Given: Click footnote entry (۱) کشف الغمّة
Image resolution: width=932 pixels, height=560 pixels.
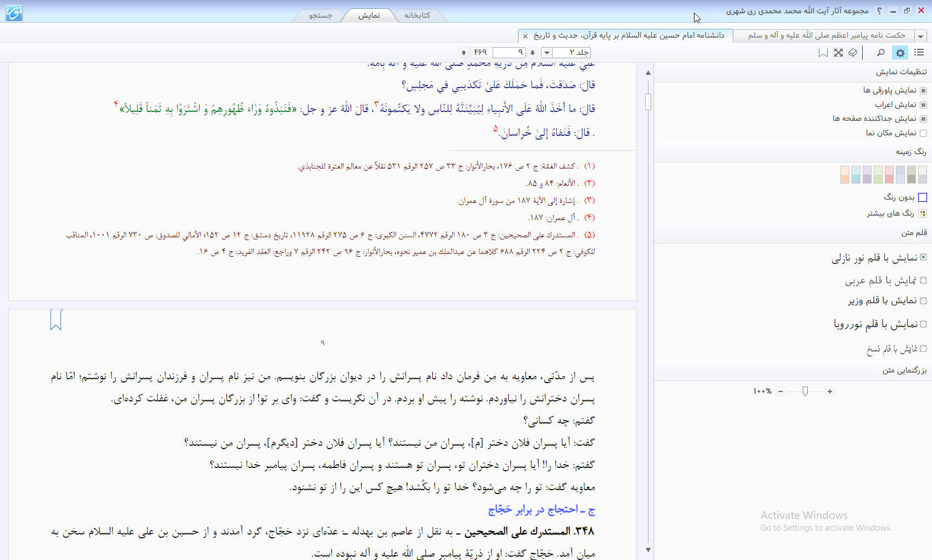Looking at the screenshot, I should [x=446, y=166].
